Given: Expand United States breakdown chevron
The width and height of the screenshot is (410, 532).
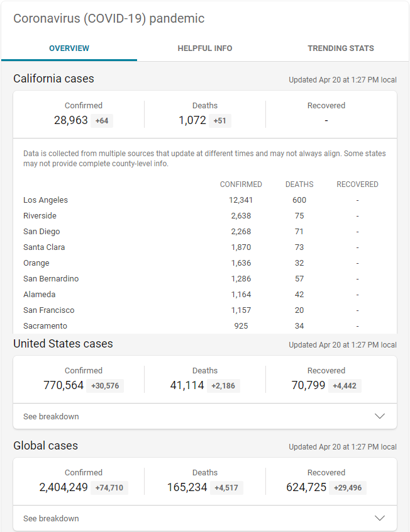Looking at the screenshot, I should coord(380,416).
